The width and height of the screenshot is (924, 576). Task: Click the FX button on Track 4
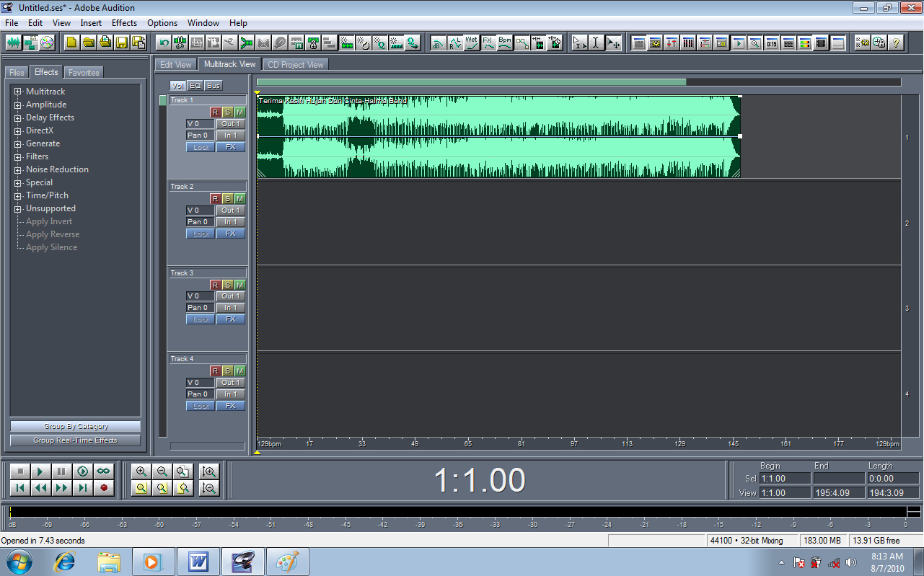(x=230, y=405)
